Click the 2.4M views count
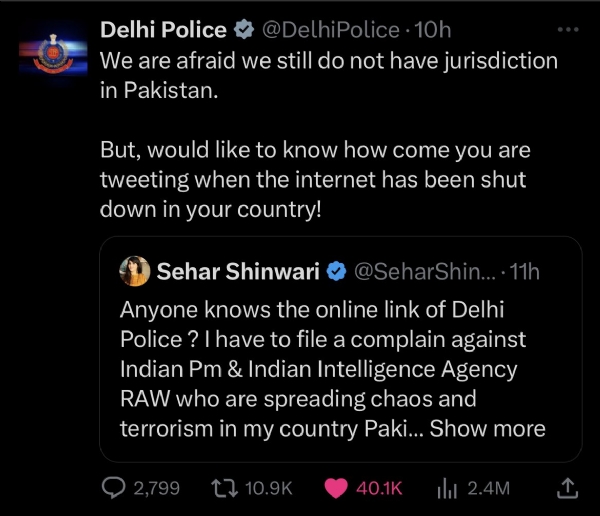The width and height of the screenshot is (600, 516). [x=489, y=488]
